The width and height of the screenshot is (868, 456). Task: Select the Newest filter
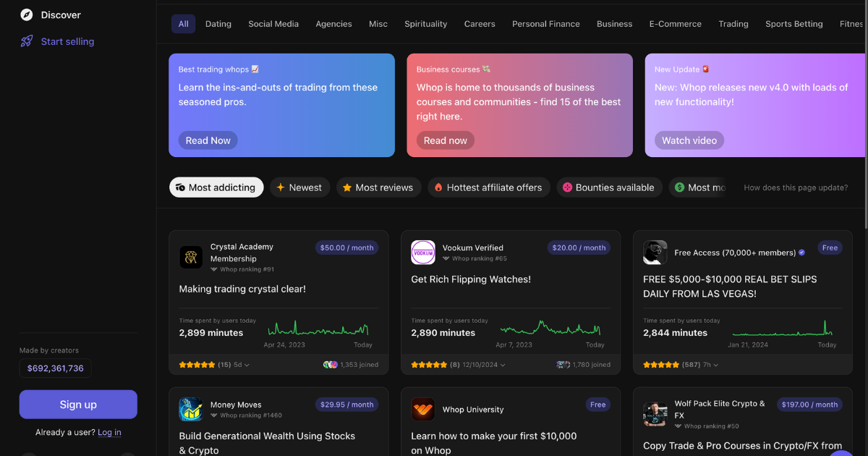(300, 187)
